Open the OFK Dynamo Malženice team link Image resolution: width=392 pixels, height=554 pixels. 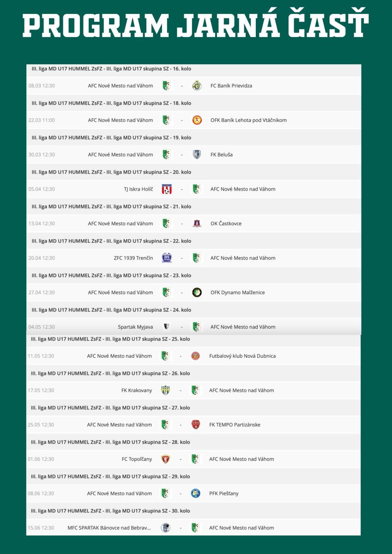238,293
